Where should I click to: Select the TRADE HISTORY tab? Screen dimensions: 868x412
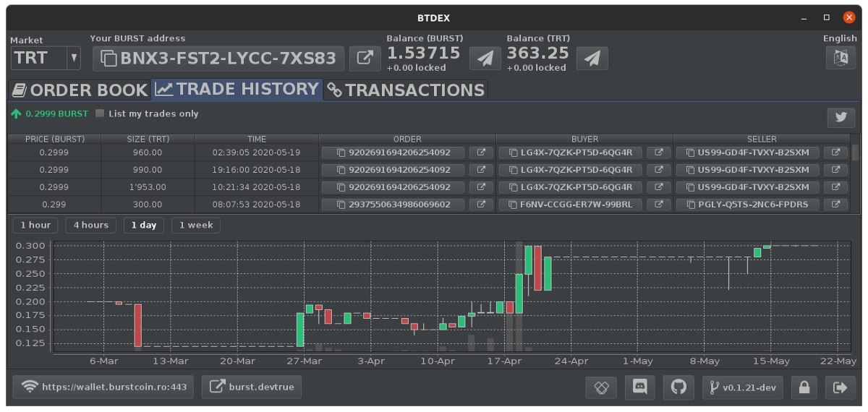237,90
